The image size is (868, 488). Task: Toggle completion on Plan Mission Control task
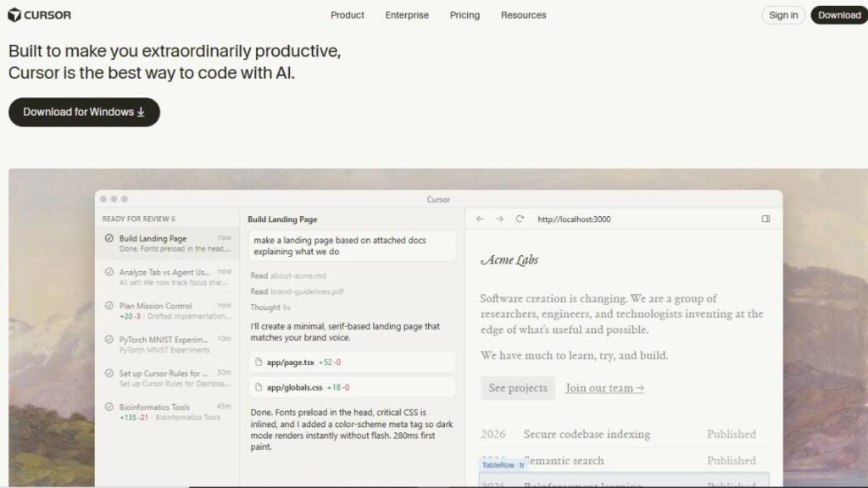[108, 306]
